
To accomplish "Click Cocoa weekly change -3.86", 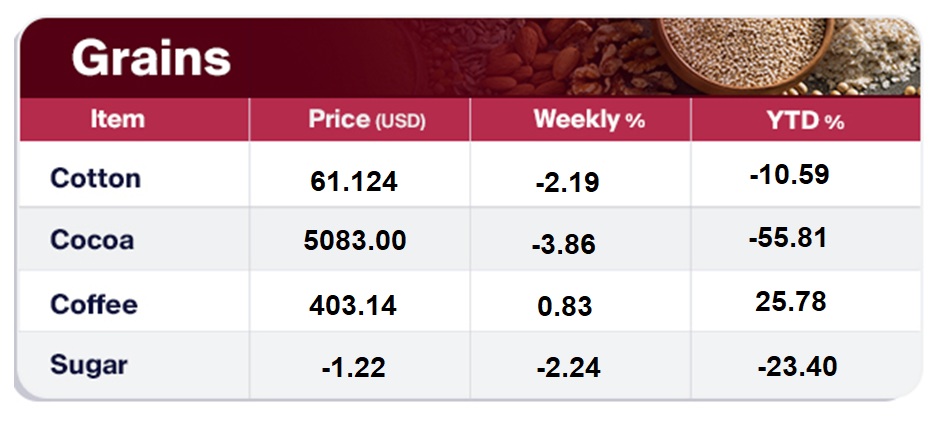I will pyautogui.click(x=564, y=245).
